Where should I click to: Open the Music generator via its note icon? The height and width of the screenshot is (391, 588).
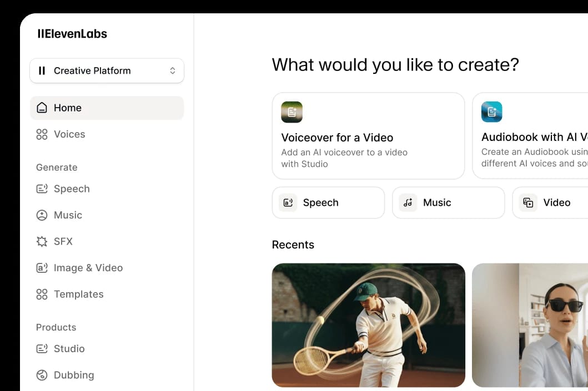click(x=41, y=215)
